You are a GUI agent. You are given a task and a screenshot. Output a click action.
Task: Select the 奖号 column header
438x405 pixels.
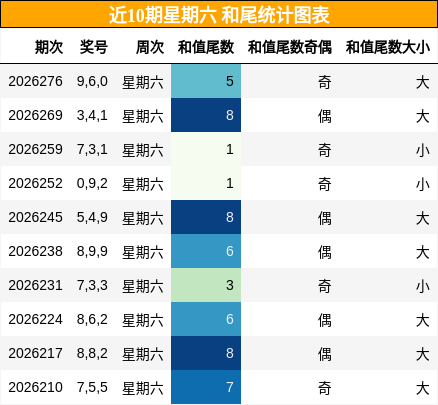click(94, 47)
